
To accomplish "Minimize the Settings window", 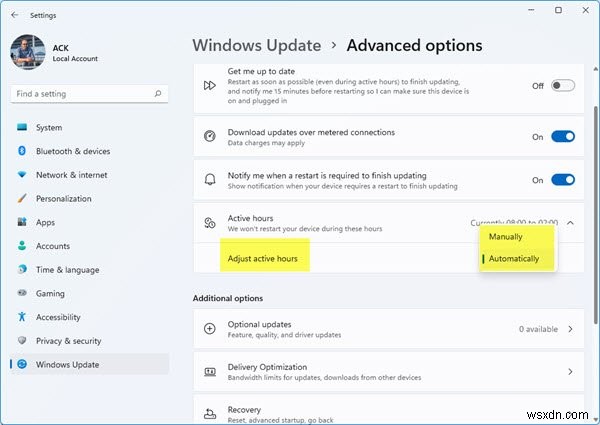I will (531, 10).
